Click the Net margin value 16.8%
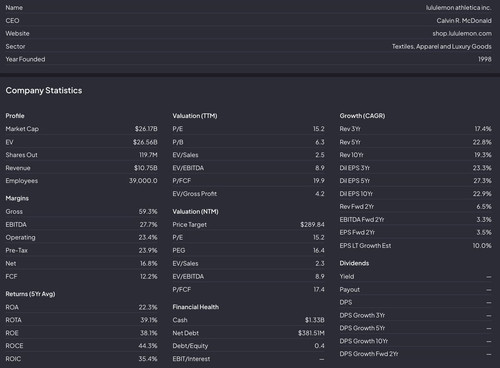The height and width of the screenshot is (368, 500). point(149,263)
